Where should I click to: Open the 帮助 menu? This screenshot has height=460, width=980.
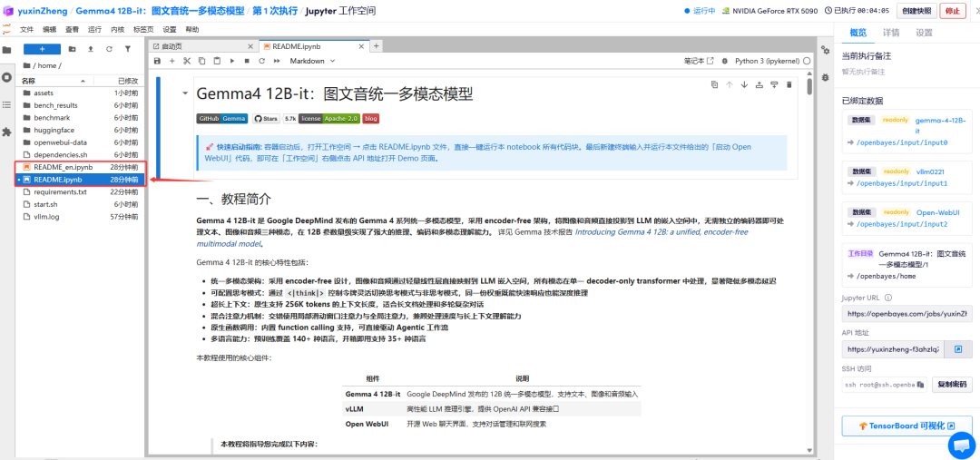pos(192,29)
